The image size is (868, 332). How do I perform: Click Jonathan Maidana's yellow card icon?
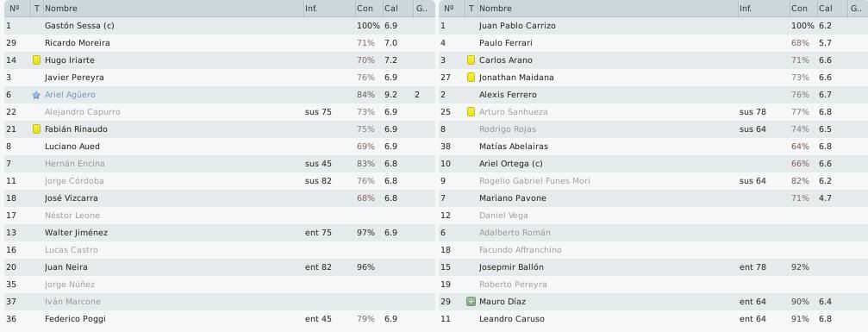tap(471, 78)
